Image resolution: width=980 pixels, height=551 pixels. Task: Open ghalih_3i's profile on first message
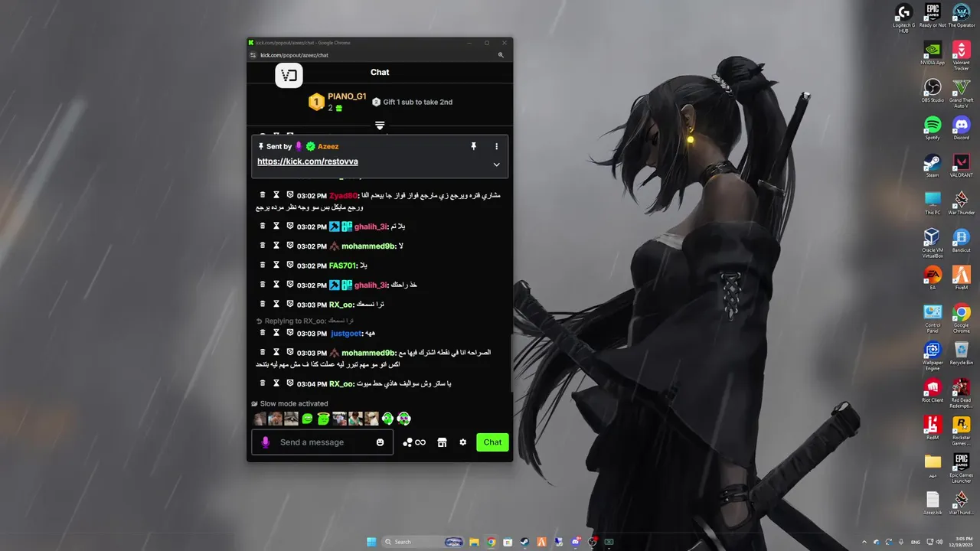371,227
